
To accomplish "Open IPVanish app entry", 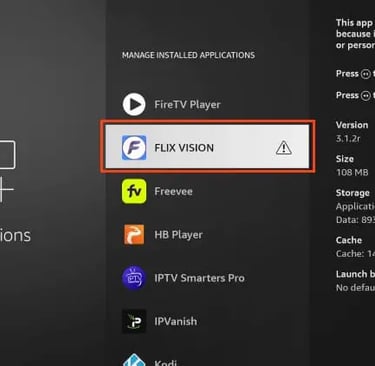I will pyautogui.click(x=208, y=321).
